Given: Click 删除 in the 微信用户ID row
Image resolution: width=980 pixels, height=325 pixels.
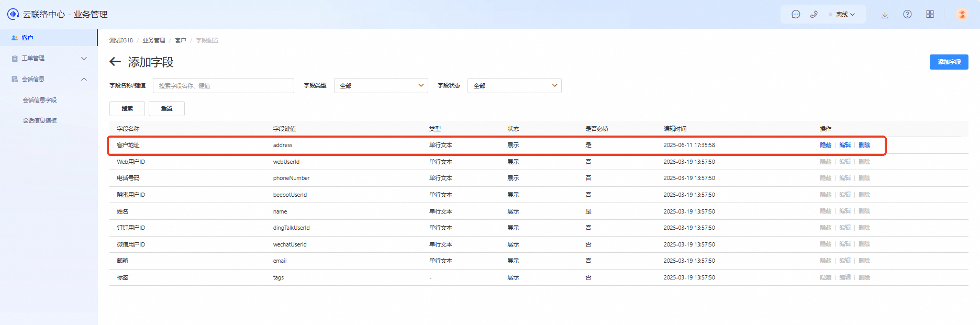Looking at the screenshot, I should pos(864,244).
